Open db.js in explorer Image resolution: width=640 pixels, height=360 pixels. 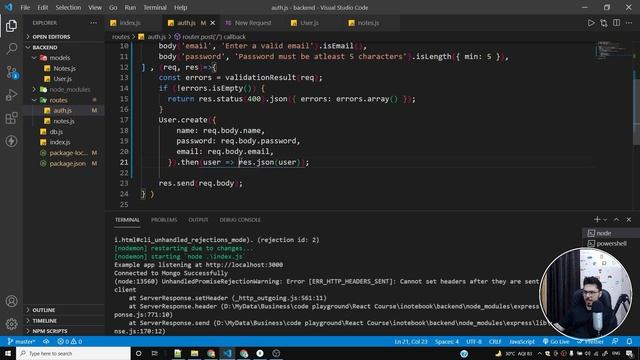64,132
